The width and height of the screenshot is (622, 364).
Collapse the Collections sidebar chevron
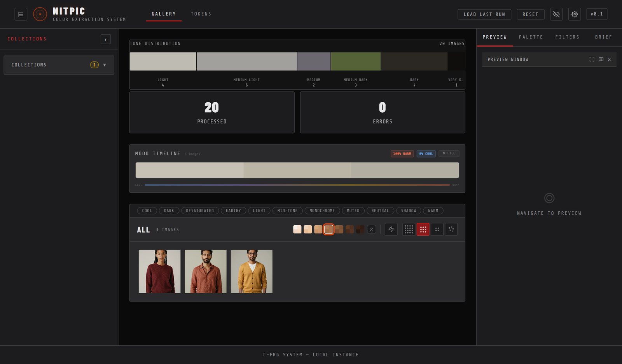click(x=105, y=39)
